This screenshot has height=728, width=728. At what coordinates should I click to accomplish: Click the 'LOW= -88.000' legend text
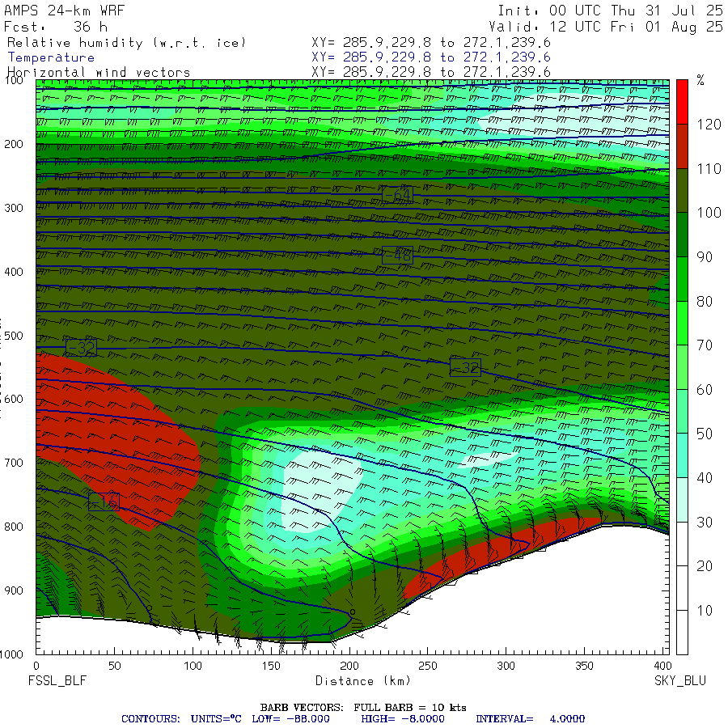click(x=290, y=719)
